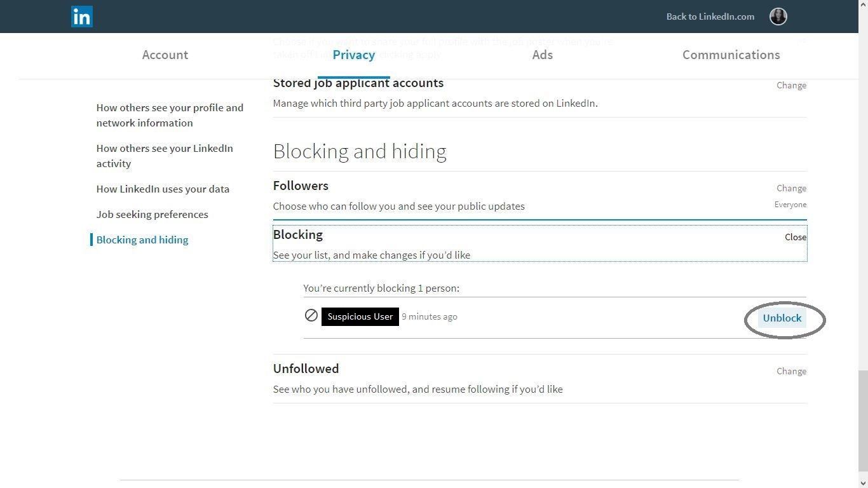Screen dimensions: 868x488
Task: Click the 'Blocking and hiding' page heading
Action: pyautogui.click(x=360, y=151)
